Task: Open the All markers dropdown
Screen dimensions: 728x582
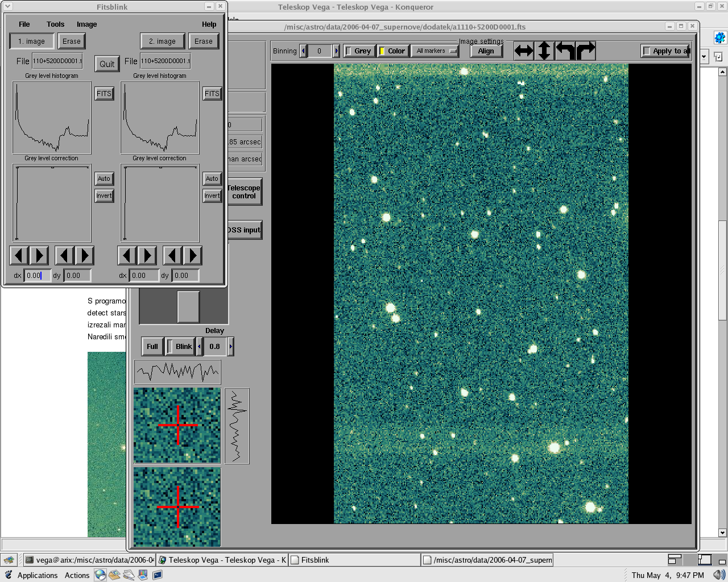Action: click(435, 51)
